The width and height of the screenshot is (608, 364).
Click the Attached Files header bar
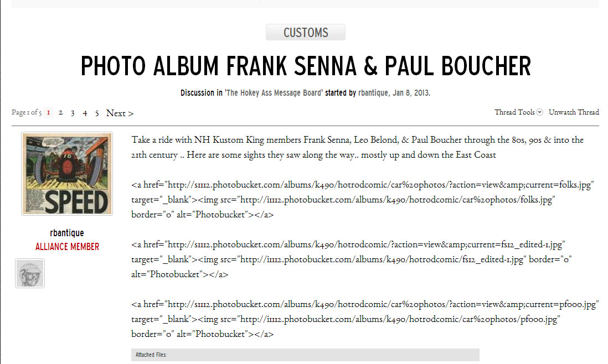pos(305,355)
